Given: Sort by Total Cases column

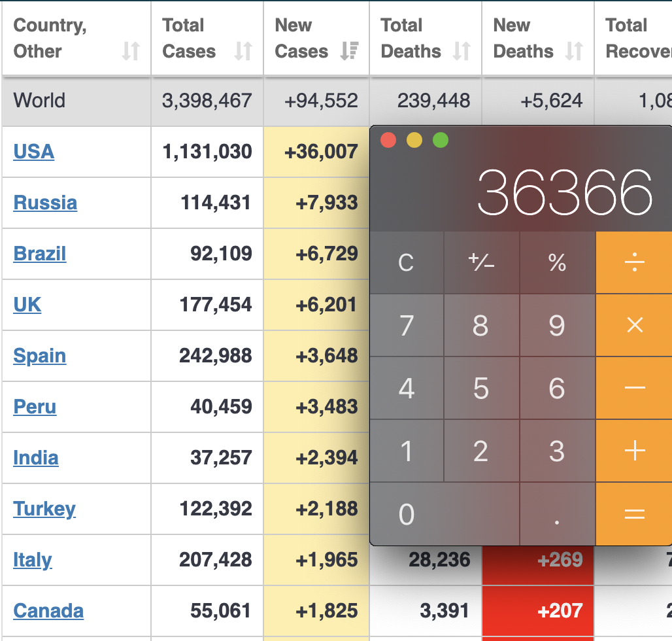Looking at the screenshot, I should point(243,51).
